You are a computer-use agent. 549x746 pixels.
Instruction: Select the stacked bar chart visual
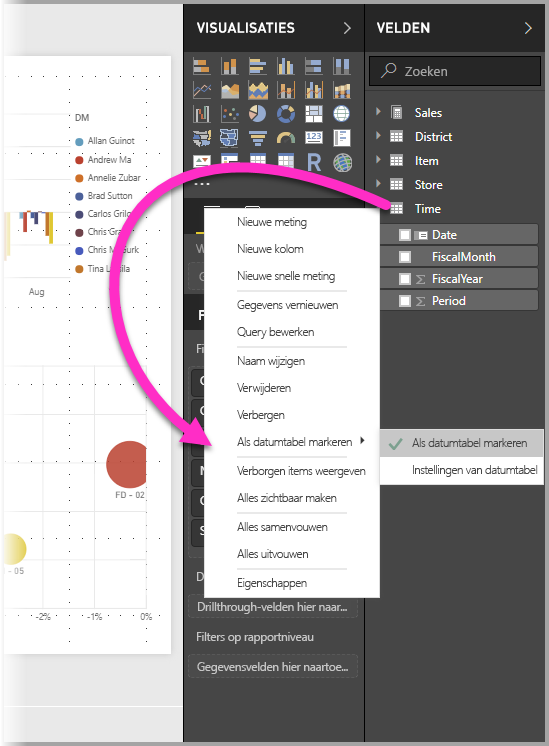coord(202,67)
